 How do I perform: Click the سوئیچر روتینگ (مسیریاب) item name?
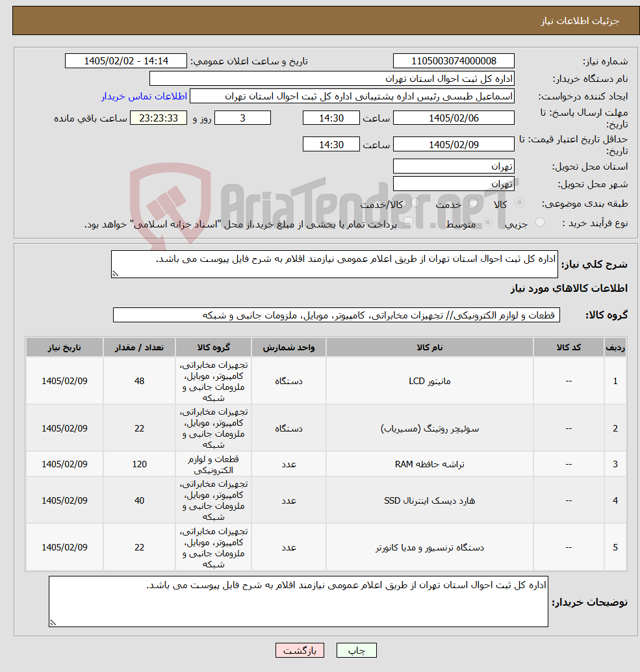(x=429, y=428)
